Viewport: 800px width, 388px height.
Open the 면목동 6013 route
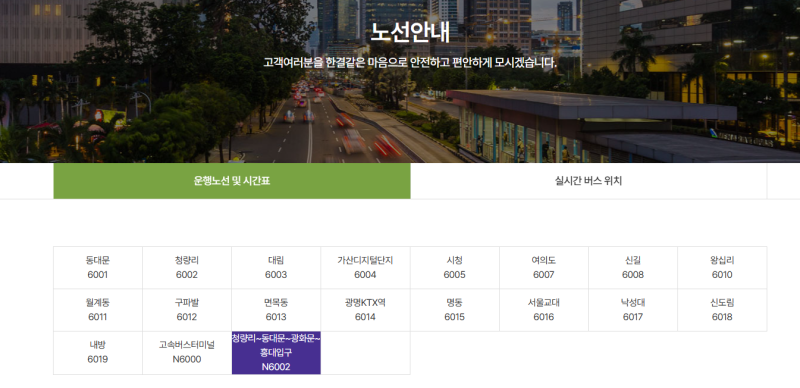point(276,310)
